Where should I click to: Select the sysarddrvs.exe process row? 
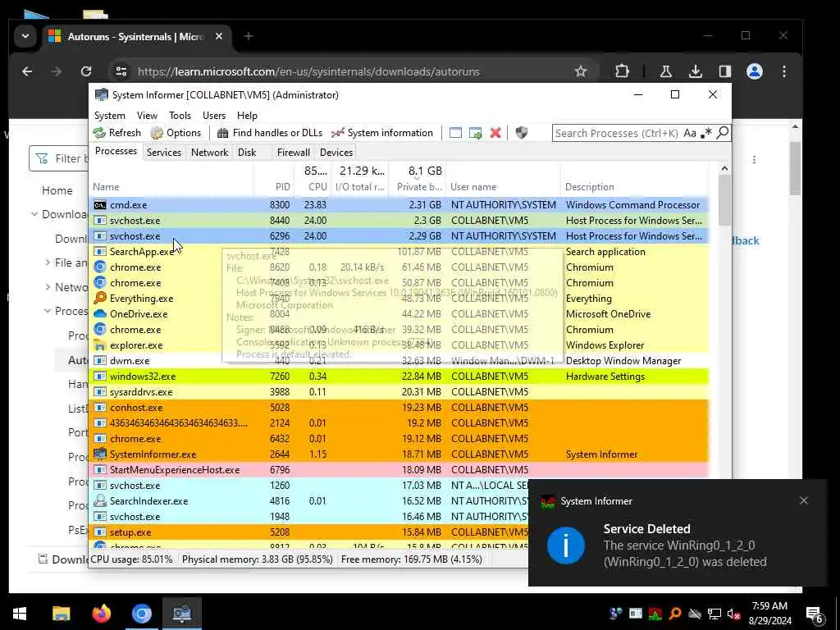pos(399,392)
